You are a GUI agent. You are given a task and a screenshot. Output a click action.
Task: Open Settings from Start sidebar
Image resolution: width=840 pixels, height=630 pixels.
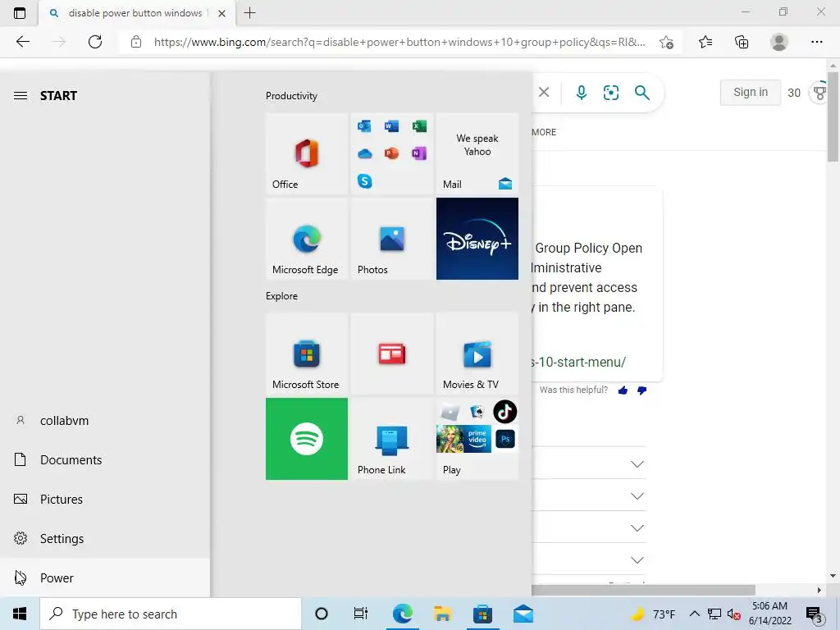(x=105, y=538)
